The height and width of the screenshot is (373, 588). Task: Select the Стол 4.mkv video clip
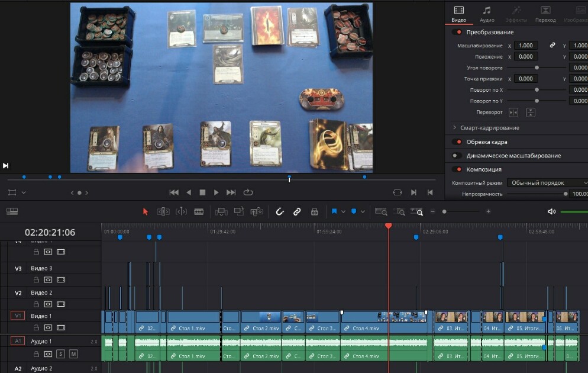click(x=384, y=322)
